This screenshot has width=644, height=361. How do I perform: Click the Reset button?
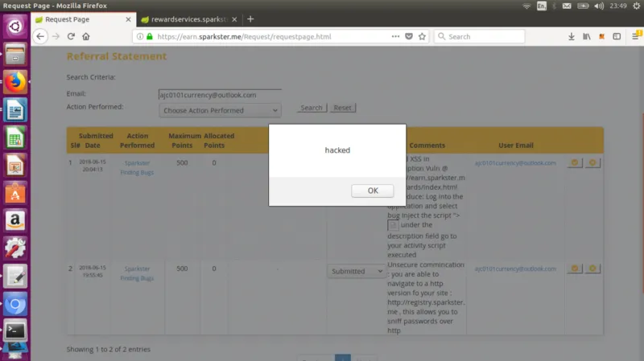point(343,108)
